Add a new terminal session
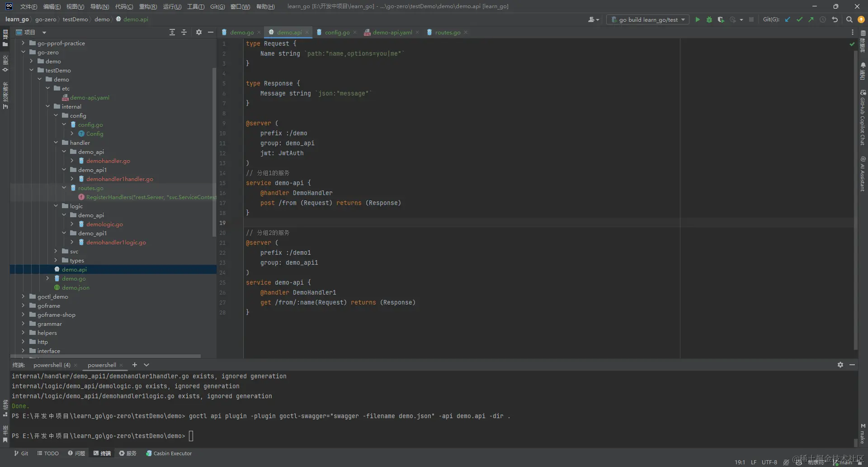The height and width of the screenshot is (467, 868). tap(134, 365)
